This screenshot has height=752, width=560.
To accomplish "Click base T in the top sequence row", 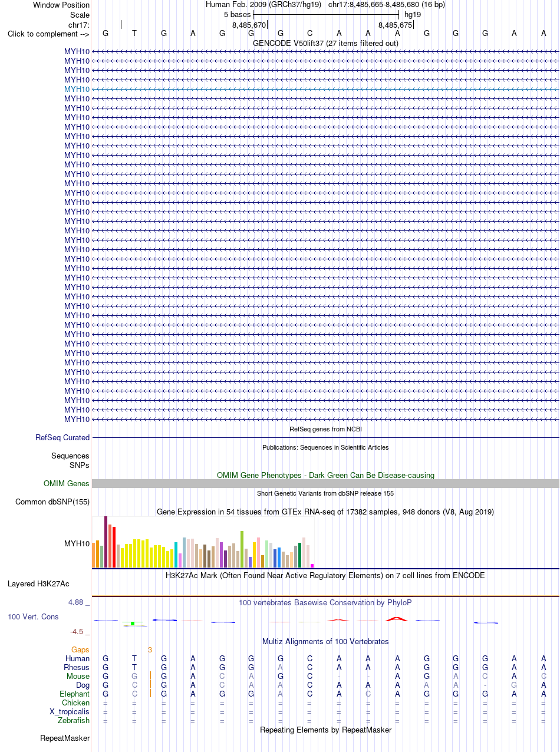I will [x=134, y=34].
